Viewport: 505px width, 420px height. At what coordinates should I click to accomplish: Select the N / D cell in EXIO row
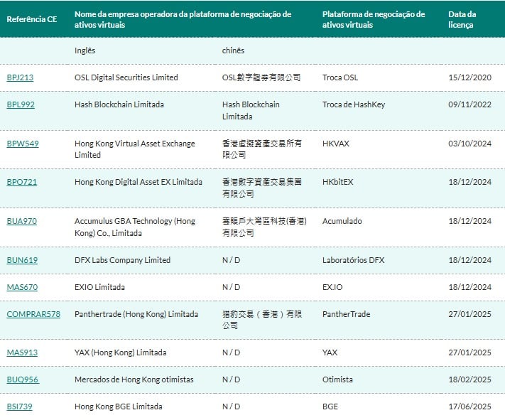[x=232, y=287]
